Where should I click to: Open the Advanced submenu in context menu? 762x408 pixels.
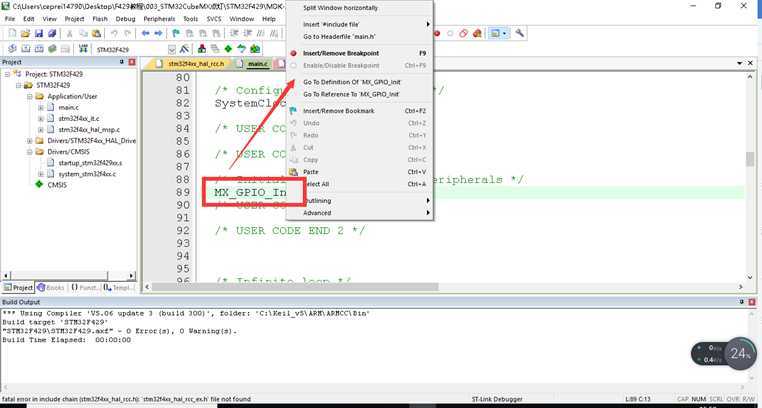click(360, 213)
